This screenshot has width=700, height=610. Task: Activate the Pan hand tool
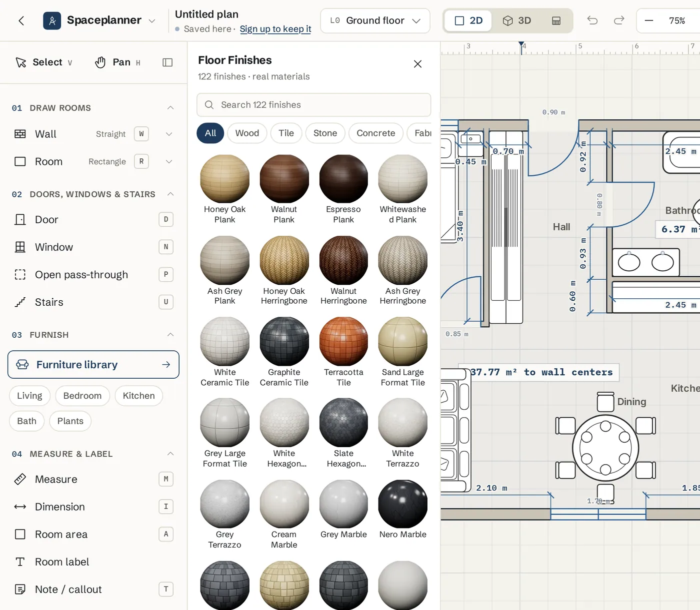[117, 62]
